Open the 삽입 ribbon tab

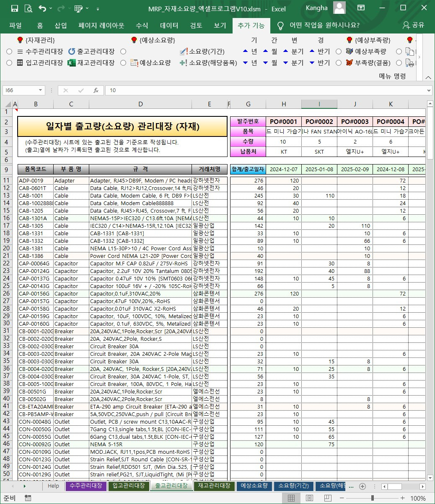tap(61, 26)
